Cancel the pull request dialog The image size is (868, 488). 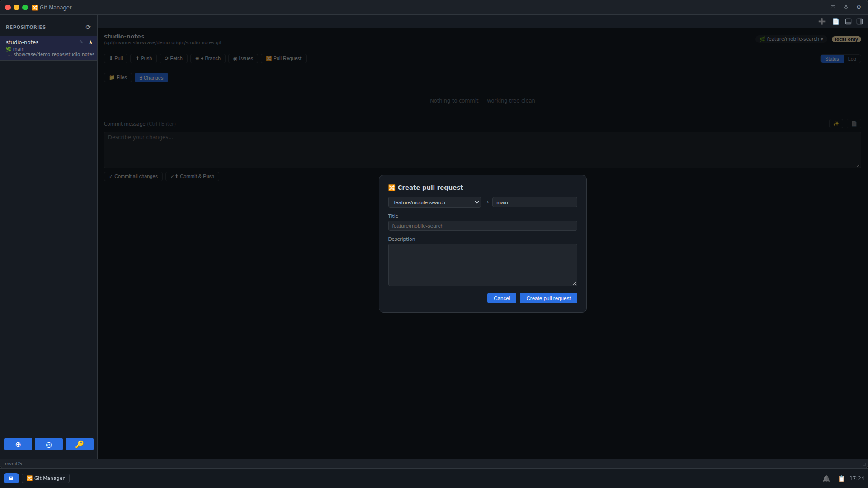tap(502, 298)
